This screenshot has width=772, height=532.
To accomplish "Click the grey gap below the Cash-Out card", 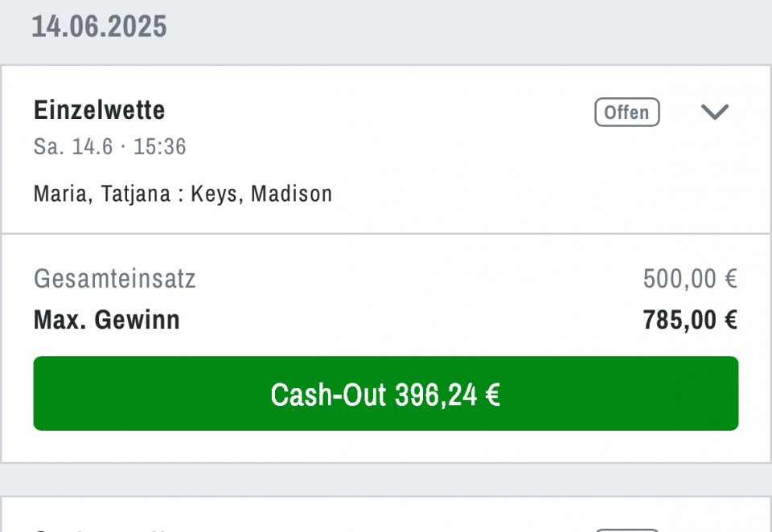I will [x=386, y=480].
